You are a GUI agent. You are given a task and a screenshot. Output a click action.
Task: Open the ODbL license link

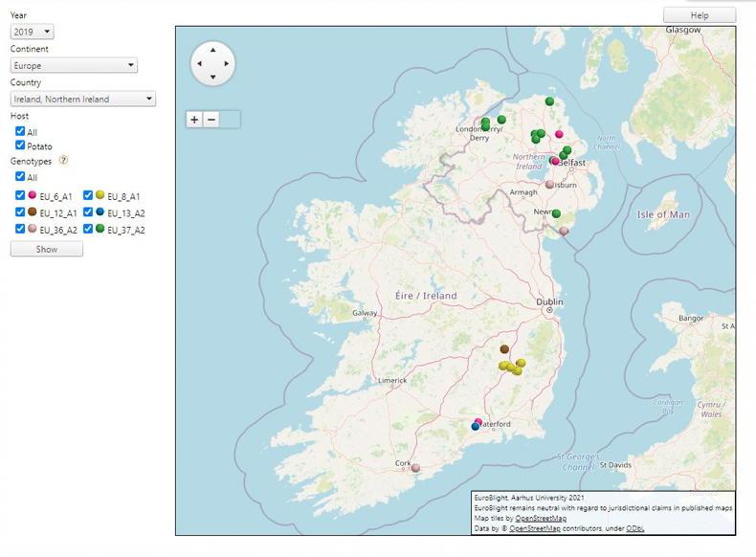tap(635, 528)
